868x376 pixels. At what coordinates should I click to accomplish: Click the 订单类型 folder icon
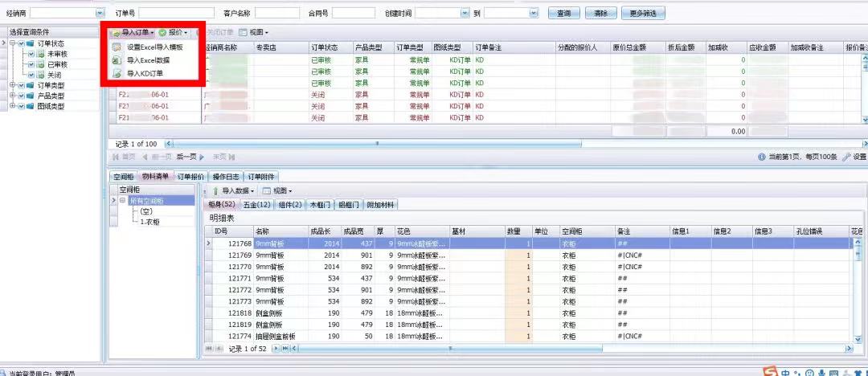click(30, 85)
